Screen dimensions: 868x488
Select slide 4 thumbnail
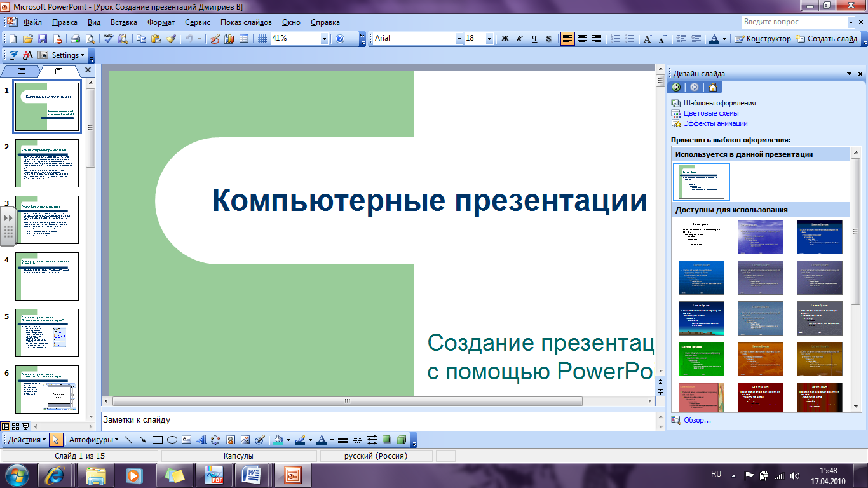(47, 276)
